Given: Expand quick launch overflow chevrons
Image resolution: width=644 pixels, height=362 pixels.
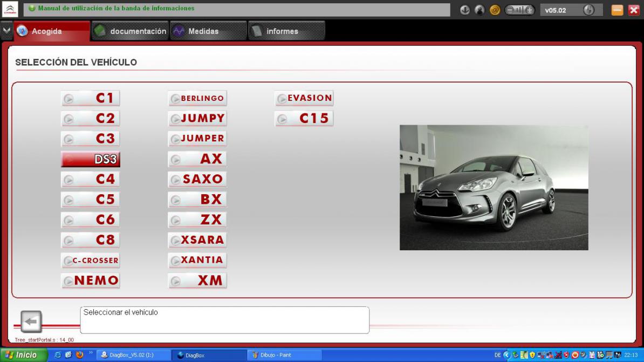Looking at the screenshot, I should [x=91, y=353].
